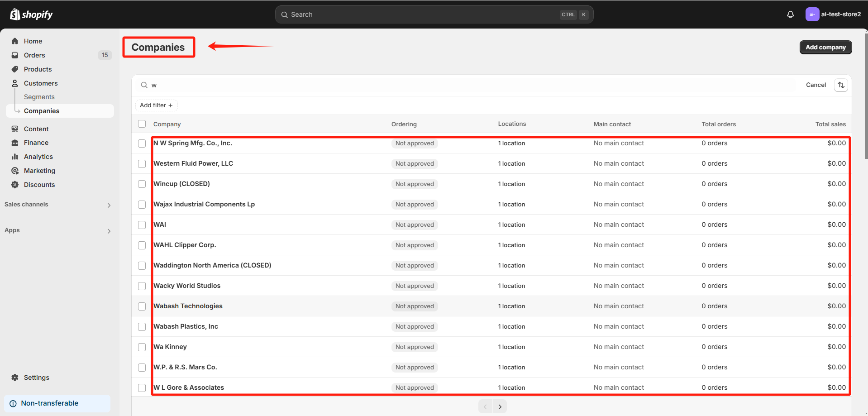Open the ai-test-store2 account avatar
Image resolution: width=868 pixels, height=416 pixels.
(x=812, y=14)
